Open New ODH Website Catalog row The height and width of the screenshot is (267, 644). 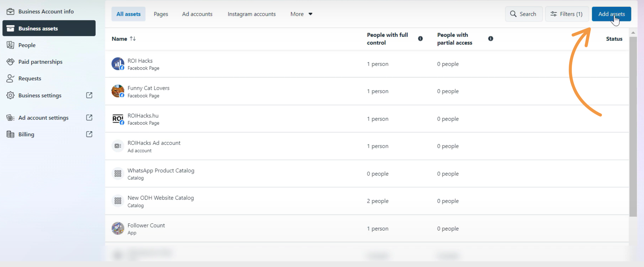(367, 201)
